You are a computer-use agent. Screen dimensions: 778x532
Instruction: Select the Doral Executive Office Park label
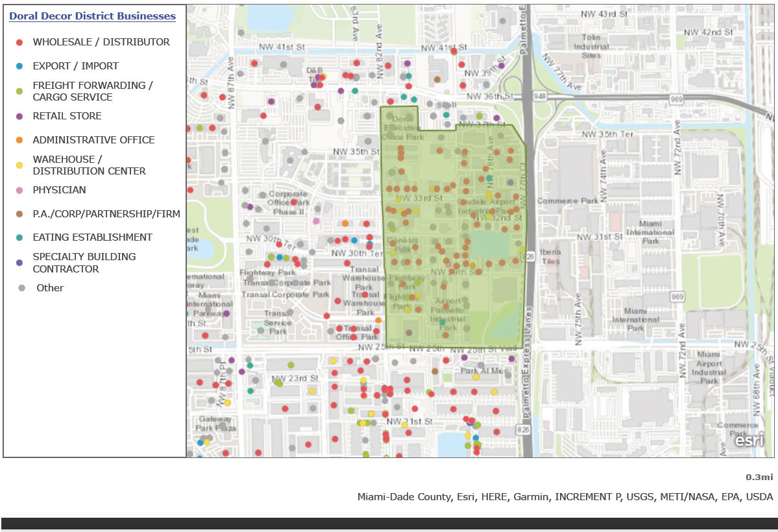click(x=402, y=128)
